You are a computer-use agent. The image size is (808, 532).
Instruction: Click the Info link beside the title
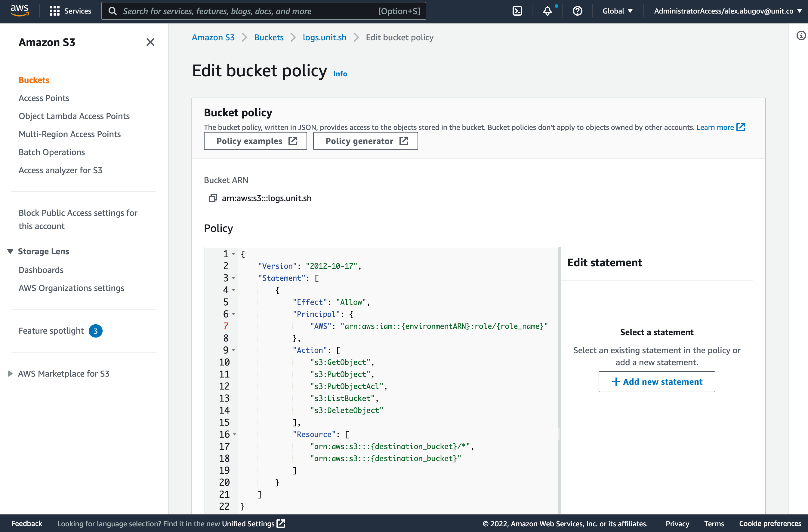tap(340, 74)
